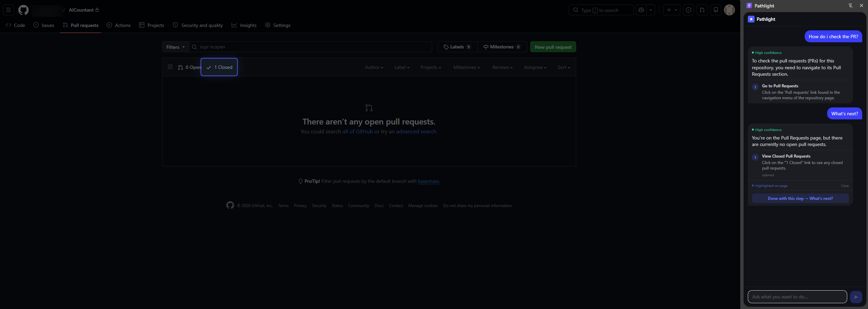The image size is (868, 309).
Task: Click the GitHub logo
Action: 23,10
